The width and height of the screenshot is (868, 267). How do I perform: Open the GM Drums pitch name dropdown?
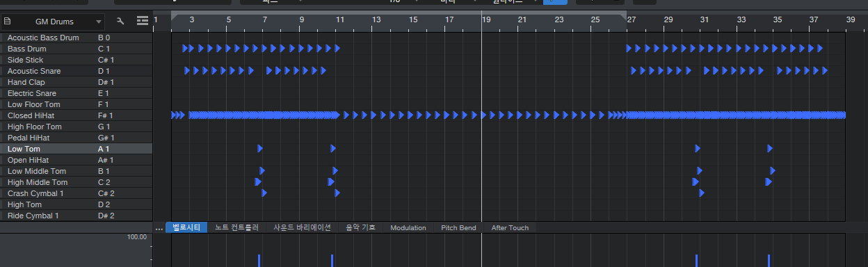pos(58,22)
